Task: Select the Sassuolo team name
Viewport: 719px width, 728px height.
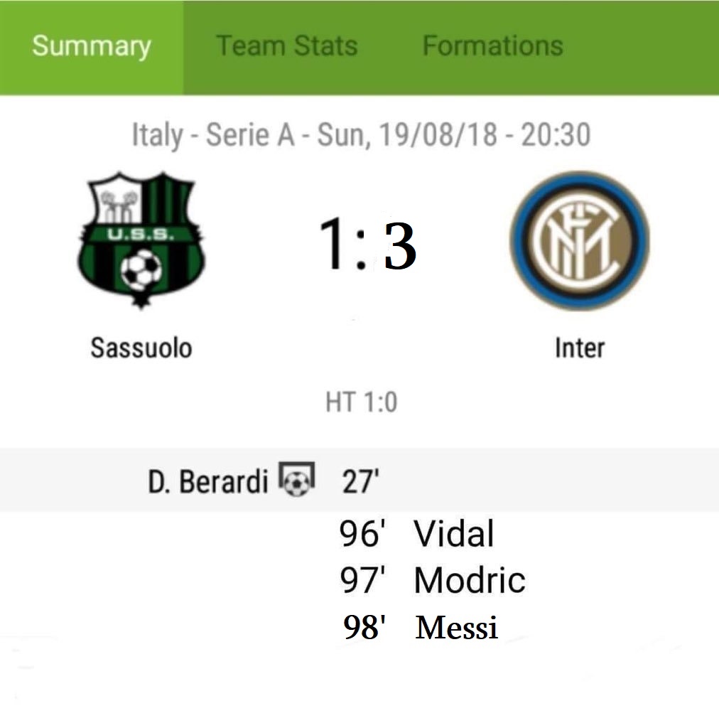Action: click(141, 348)
